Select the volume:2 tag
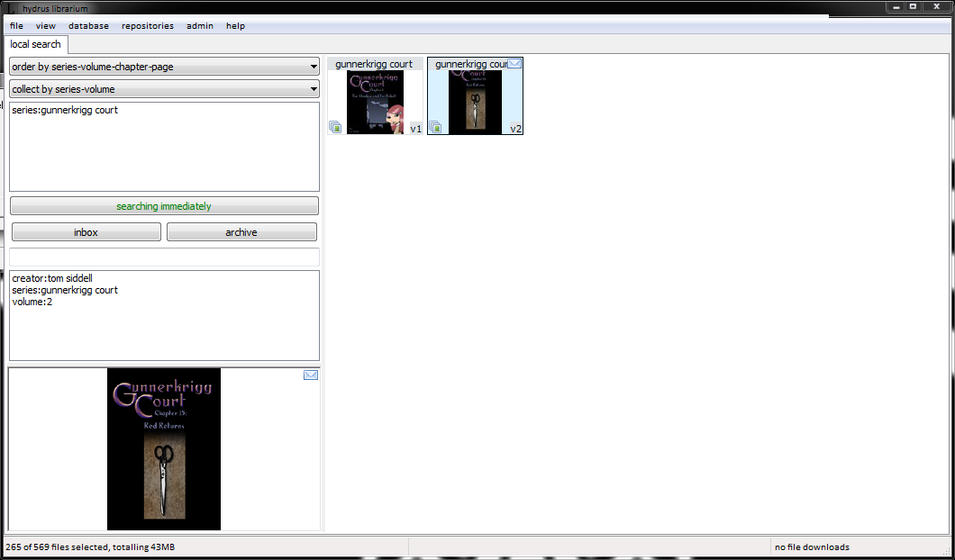Screen dimensions: 955x560 pos(32,302)
